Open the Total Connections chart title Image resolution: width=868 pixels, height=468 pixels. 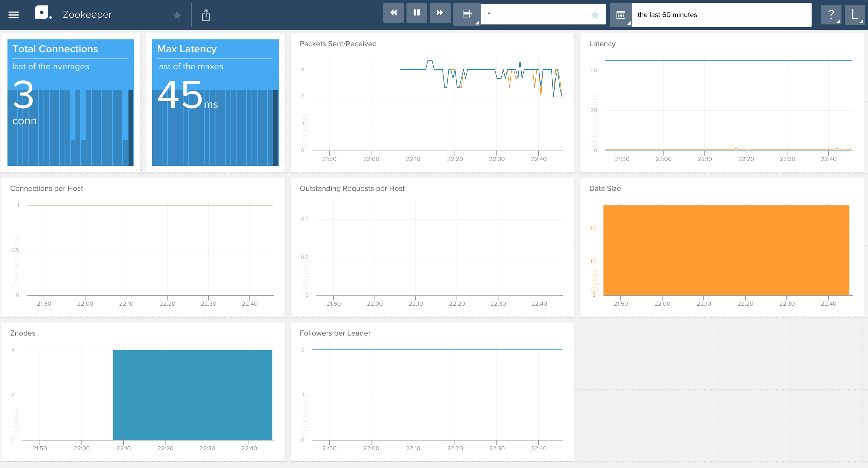pyautogui.click(x=55, y=49)
